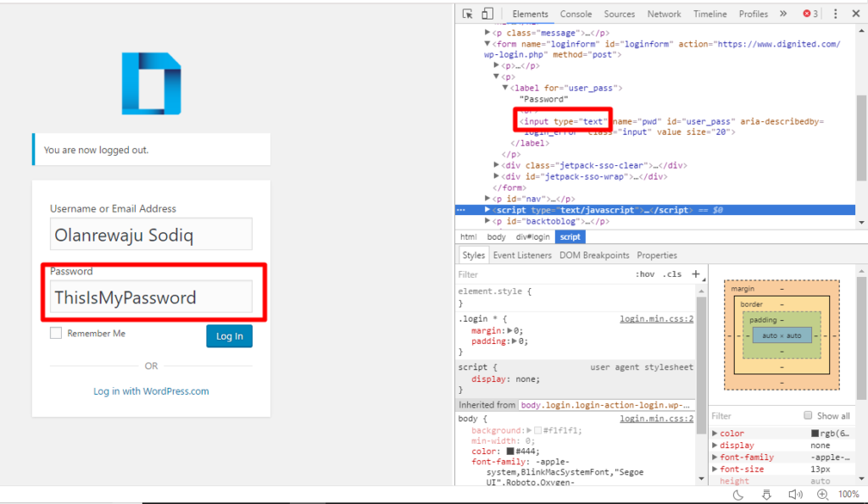Screen dimensions: 868x504
Task: Toggle the device toolbar icon
Action: pos(487,14)
